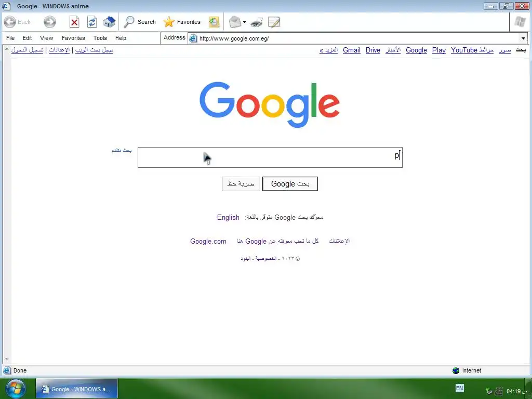Click the Internet zone globe in status bar
The image size is (532, 399).
(x=456, y=370)
